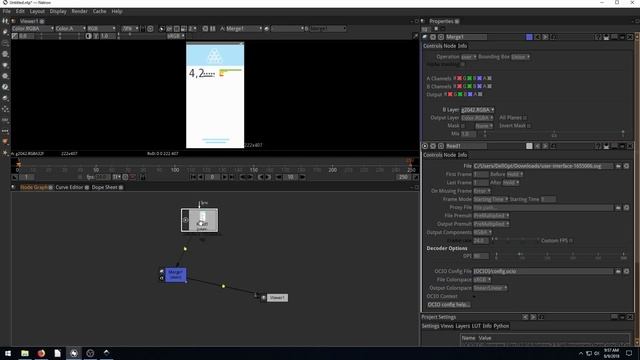
Task: Open the Cache menu
Action: click(99, 11)
